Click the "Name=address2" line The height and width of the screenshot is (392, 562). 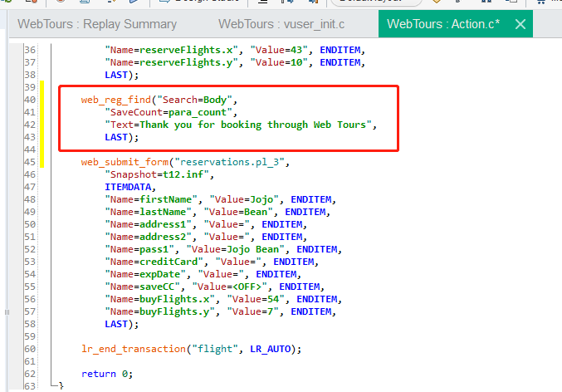point(206,237)
